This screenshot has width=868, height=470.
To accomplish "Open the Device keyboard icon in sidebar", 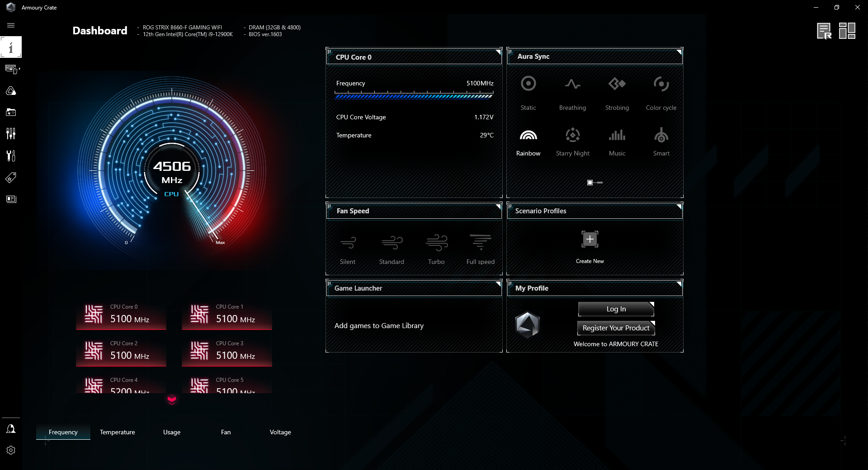I will (x=11, y=69).
